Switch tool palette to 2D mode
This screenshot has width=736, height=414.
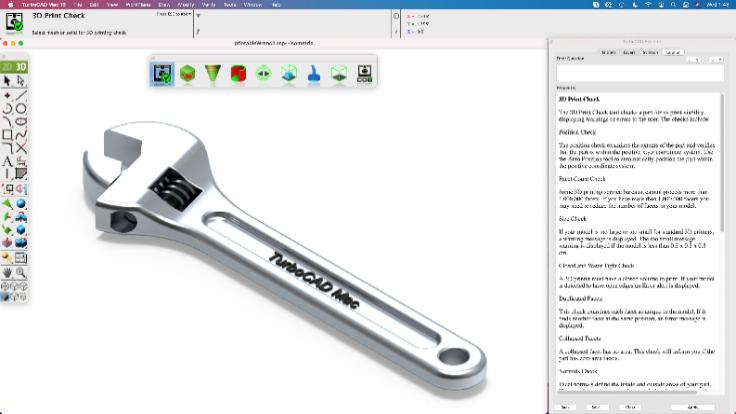point(7,67)
